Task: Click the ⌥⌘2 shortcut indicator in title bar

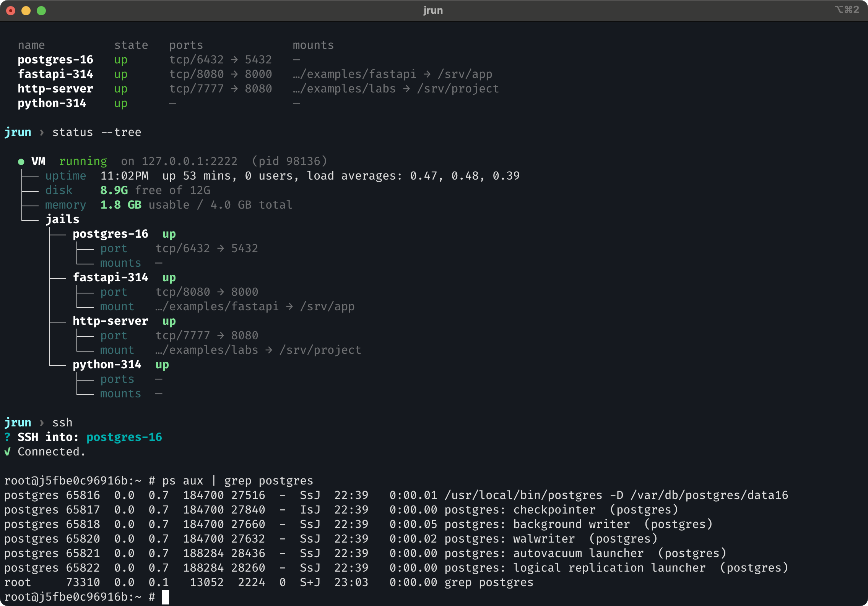Action: point(847,10)
